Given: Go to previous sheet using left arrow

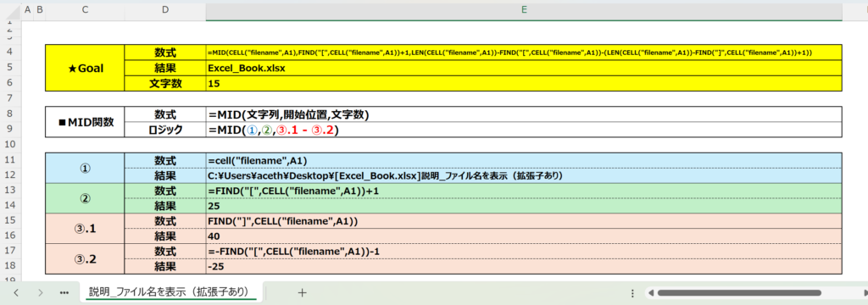Looking at the screenshot, I should [16, 293].
